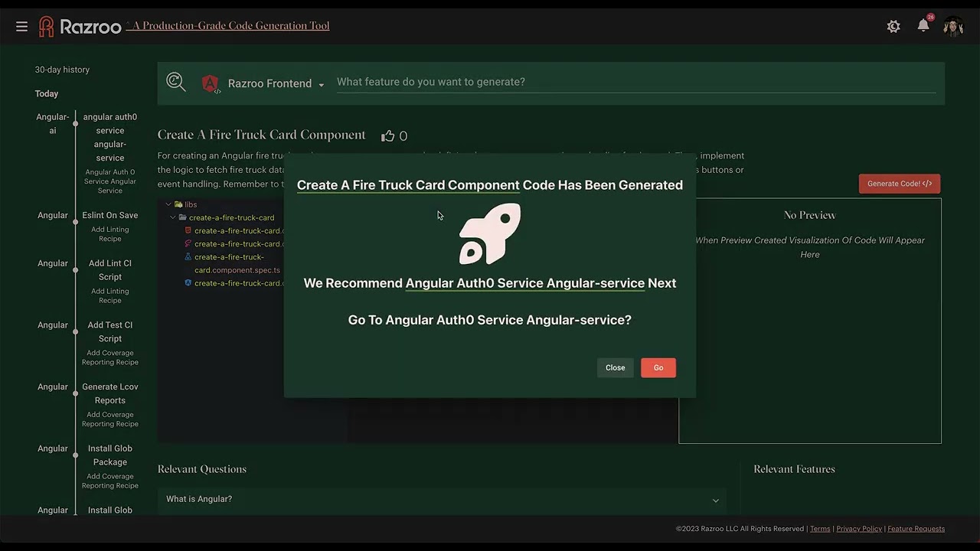Open the 'Install Glob Package' history entry
This screenshot has width=980, height=551.
coord(110,455)
